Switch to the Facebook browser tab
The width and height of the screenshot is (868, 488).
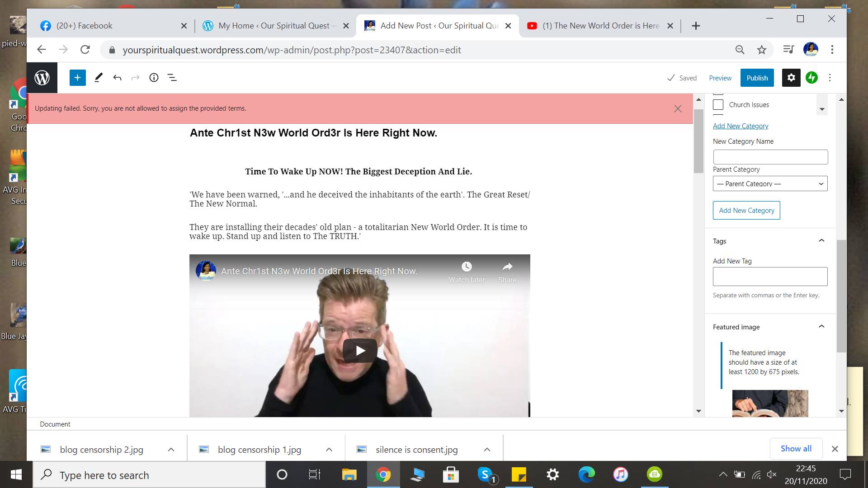coord(84,26)
